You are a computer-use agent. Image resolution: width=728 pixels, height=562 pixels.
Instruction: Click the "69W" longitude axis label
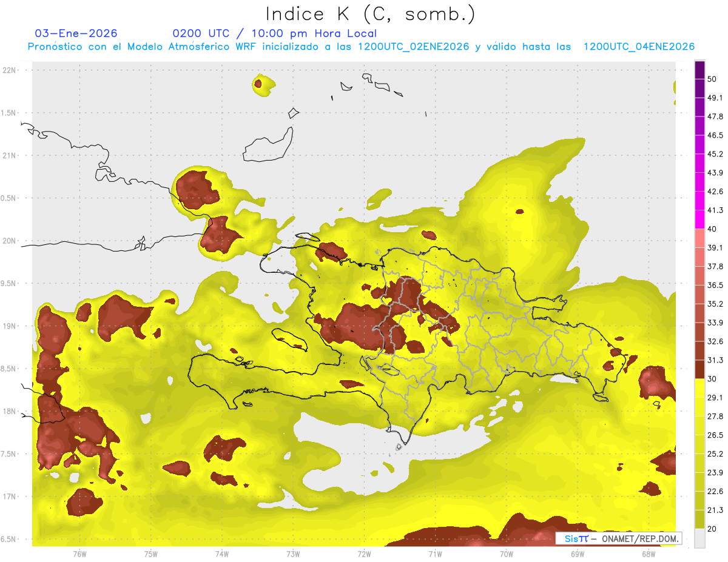coord(578,554)
